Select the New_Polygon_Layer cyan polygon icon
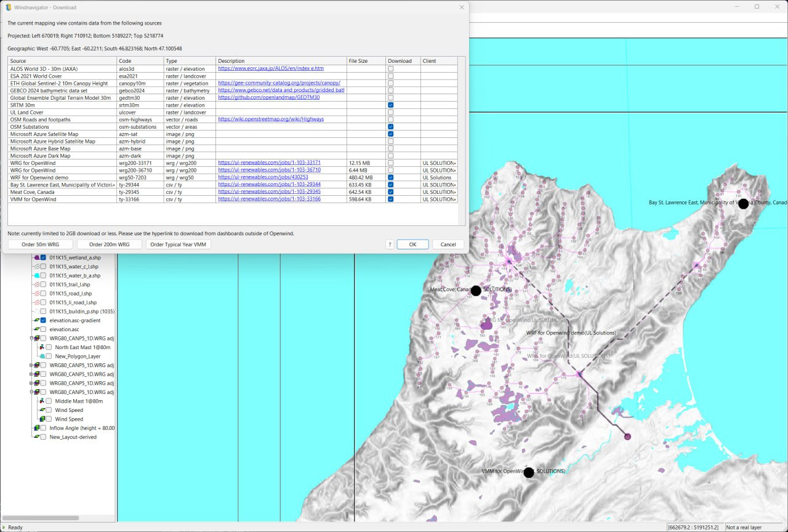The height and width of the screenshot is (532, 788). pyautogui.click(x=42, y=355)
